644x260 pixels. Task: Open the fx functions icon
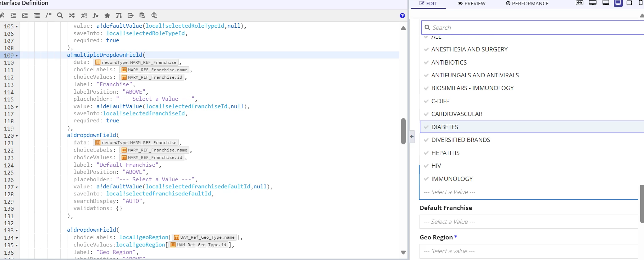[95, 15]
